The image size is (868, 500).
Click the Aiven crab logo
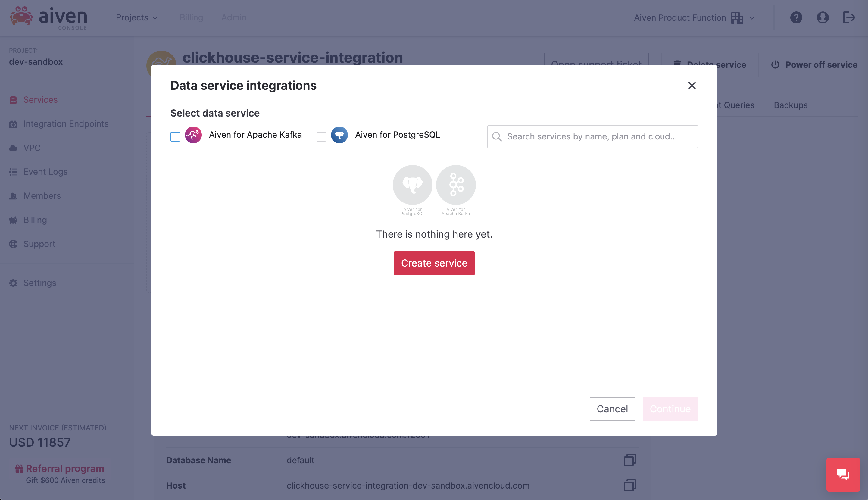point(21,17)
